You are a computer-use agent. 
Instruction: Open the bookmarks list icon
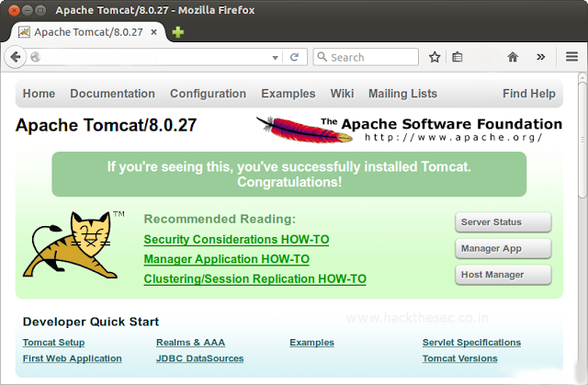click(458, 57)
